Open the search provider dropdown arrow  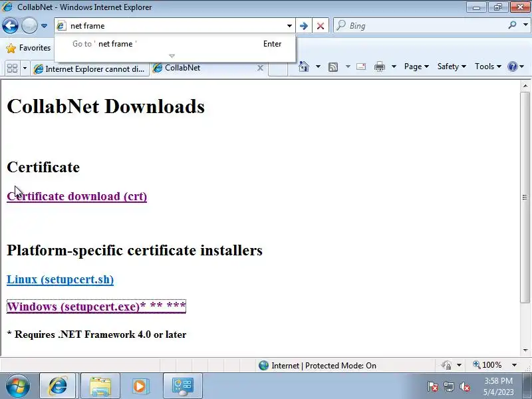[525, 25]
